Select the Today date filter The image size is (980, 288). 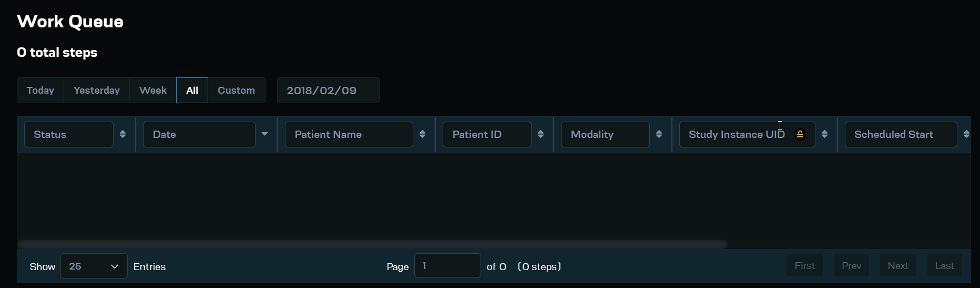coord(40,91)
